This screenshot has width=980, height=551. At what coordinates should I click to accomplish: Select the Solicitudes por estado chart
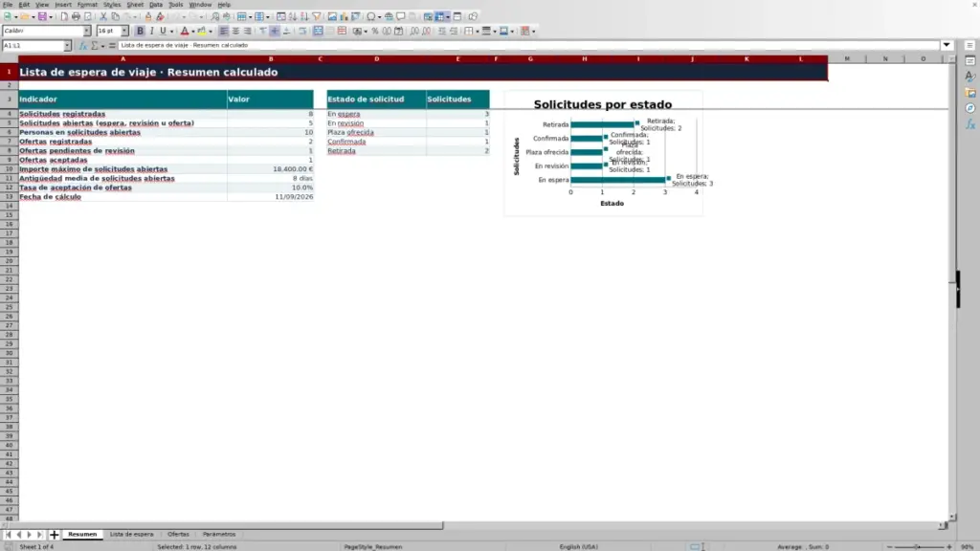tap(603, 153)
